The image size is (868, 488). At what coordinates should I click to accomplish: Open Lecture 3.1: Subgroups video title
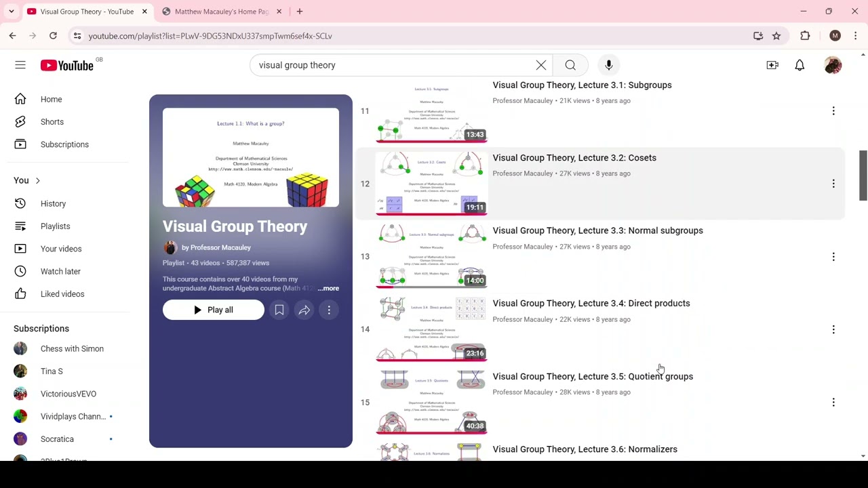pyautogui.click(x=582, y=85)
